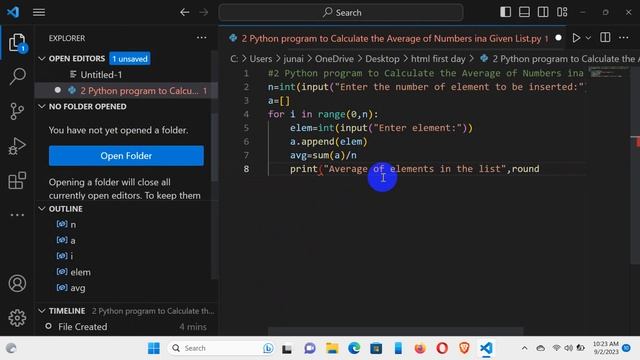Open the Run button dropdown arrow
This screenshot has width=640, height=360.
[588, 38]
